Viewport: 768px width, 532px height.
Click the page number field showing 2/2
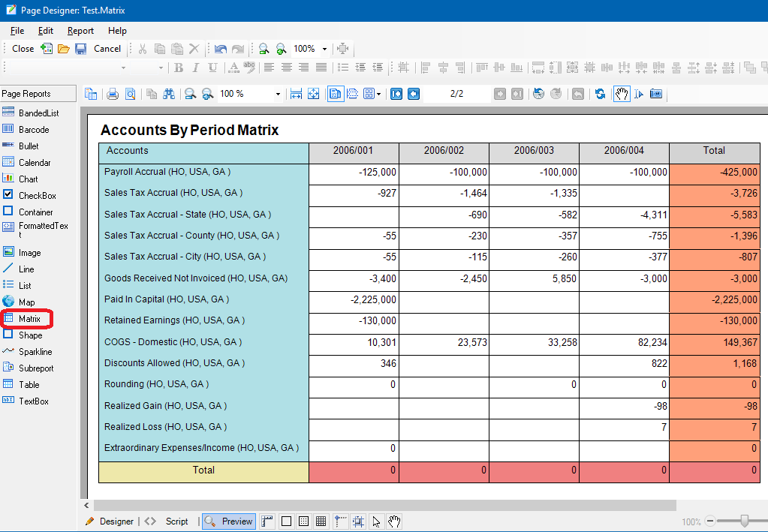pyautogui.click(x=456, y=94)
